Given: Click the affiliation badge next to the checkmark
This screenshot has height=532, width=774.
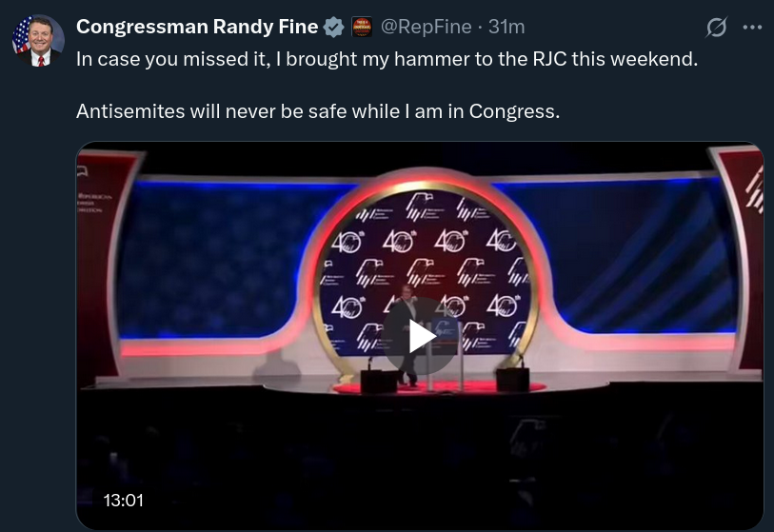Looking at the screenshot, I should coord(362,27).
